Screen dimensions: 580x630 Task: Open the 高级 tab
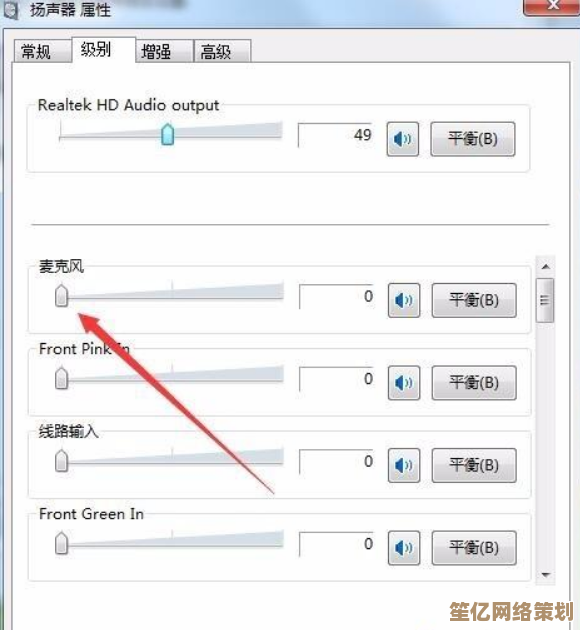[x=223, y=51]
